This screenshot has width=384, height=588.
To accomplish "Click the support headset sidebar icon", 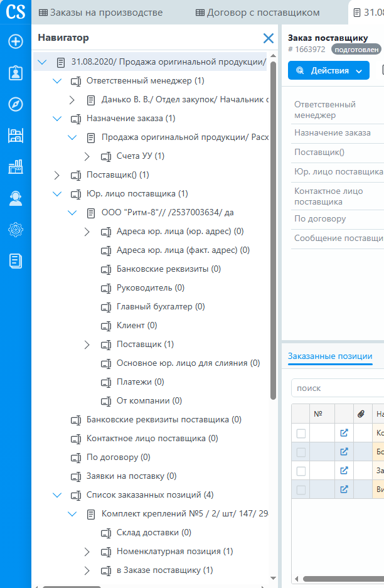I will click(x=16, y=198).
